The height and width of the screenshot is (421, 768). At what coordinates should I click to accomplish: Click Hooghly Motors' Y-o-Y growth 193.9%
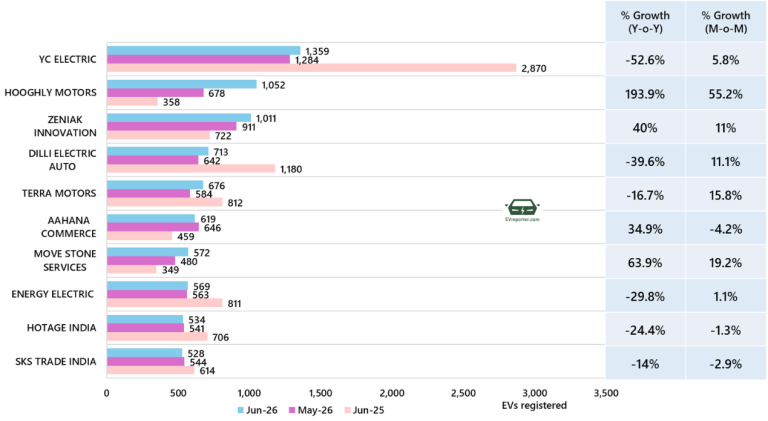tap(645, 94)
